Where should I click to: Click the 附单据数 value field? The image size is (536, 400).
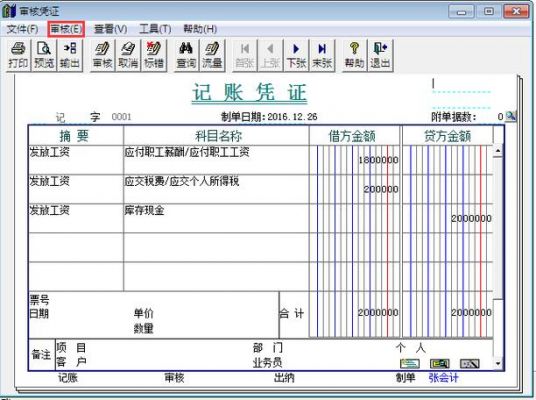pos(500,117)
